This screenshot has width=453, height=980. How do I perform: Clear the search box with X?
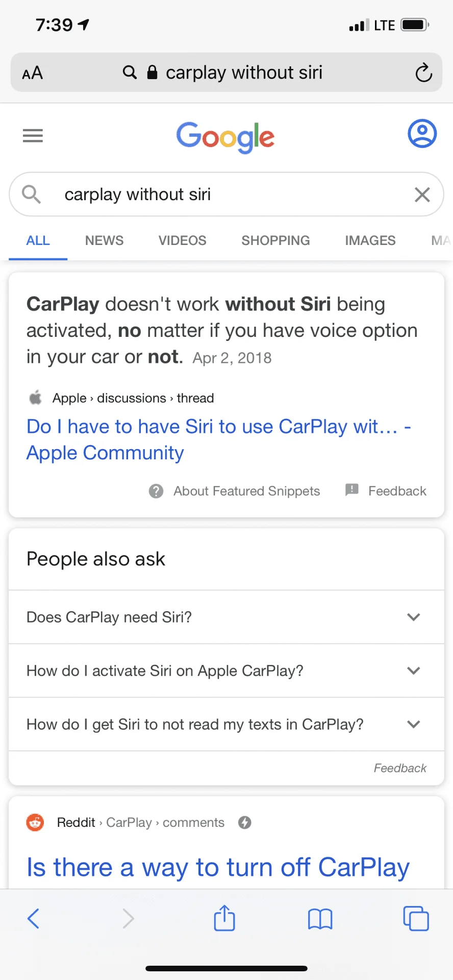click(x=422, y=194)
